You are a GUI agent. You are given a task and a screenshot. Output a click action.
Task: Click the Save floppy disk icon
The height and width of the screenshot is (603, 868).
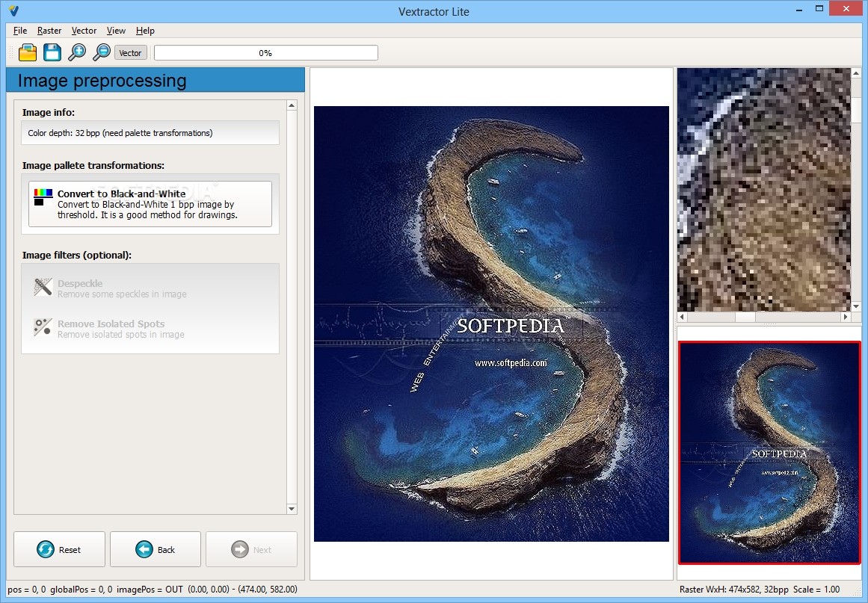(52, 52)
